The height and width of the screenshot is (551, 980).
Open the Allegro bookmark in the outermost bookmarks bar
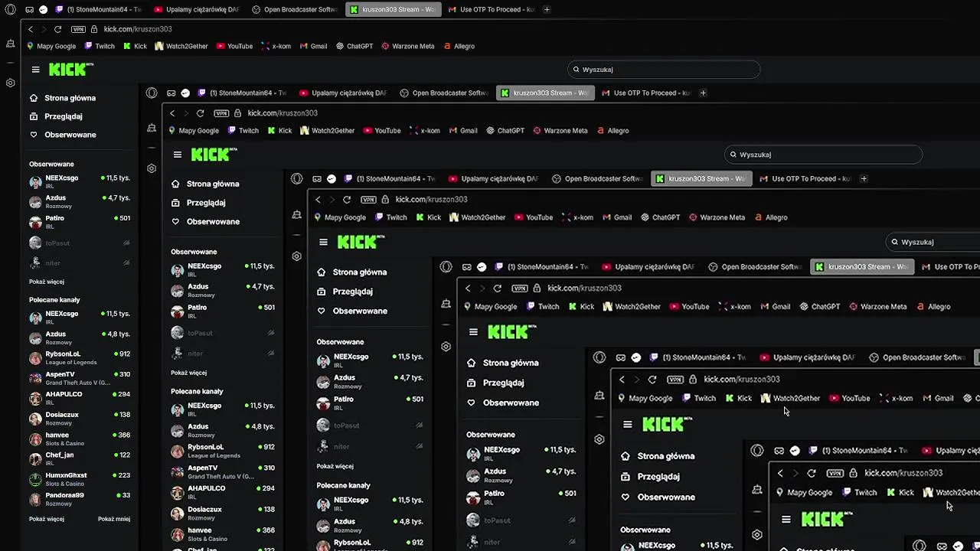tap(459, 46)
